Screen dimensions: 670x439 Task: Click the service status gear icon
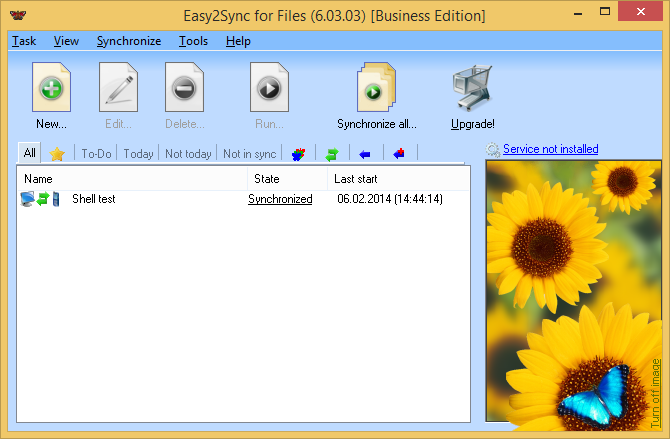point(492,150)
